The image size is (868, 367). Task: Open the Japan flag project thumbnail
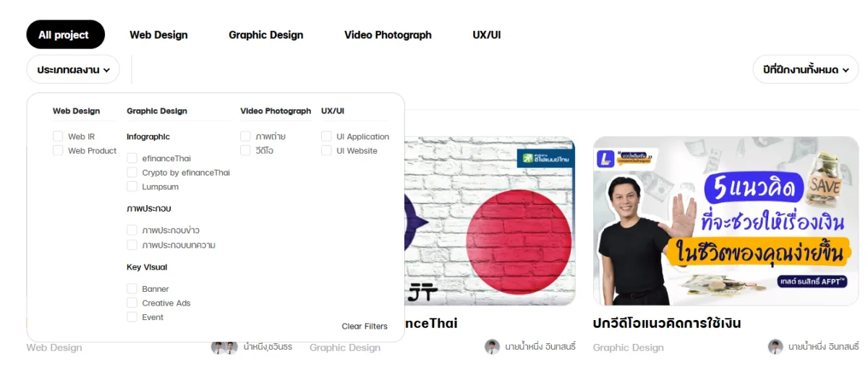pyautogui.click(x=490, y=221)
